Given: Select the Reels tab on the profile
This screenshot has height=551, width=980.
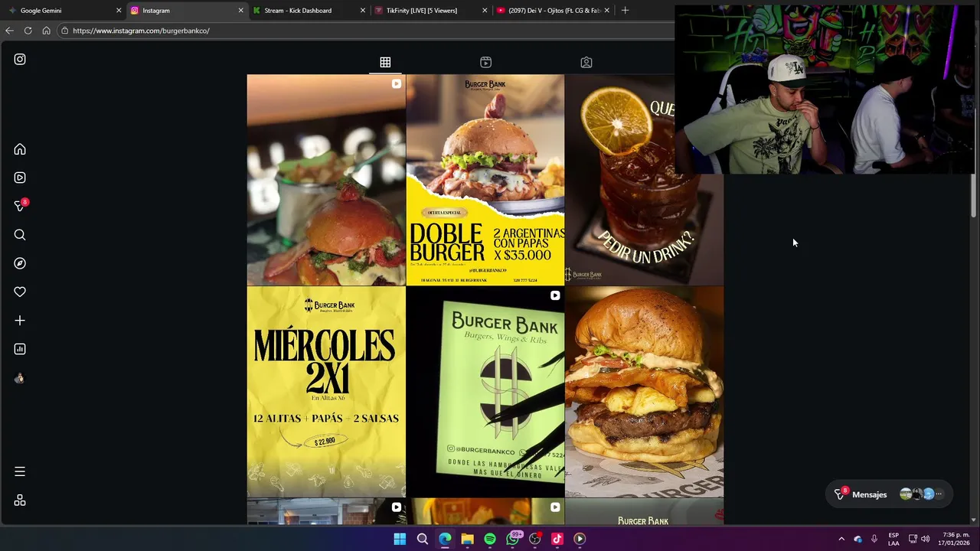Looking at the screenshot, I should pyautogui.click(x=485, y=62).
